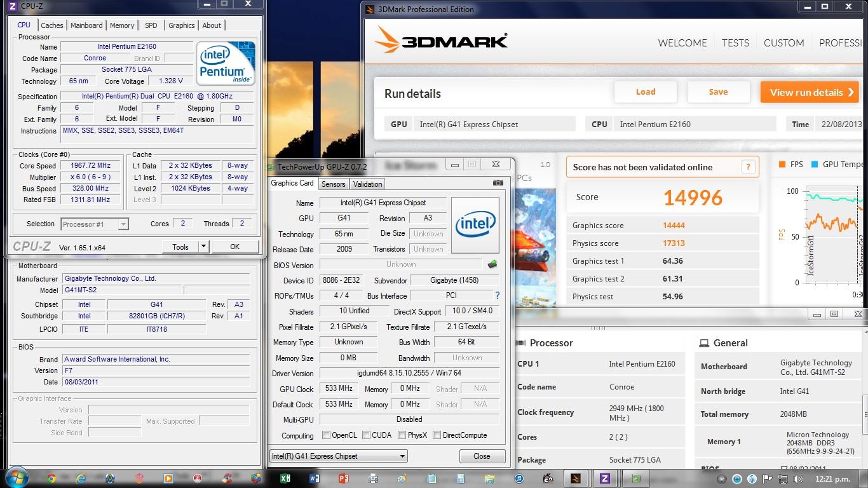Click the OK button in CPU-Z
Viewport: 868px width, 488px height.
pyautogui.click(x=235, y=247)
